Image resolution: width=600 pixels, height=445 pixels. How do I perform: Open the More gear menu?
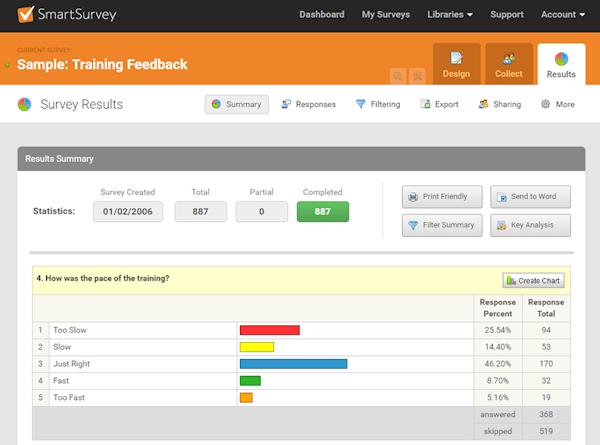tap(558, 104)
